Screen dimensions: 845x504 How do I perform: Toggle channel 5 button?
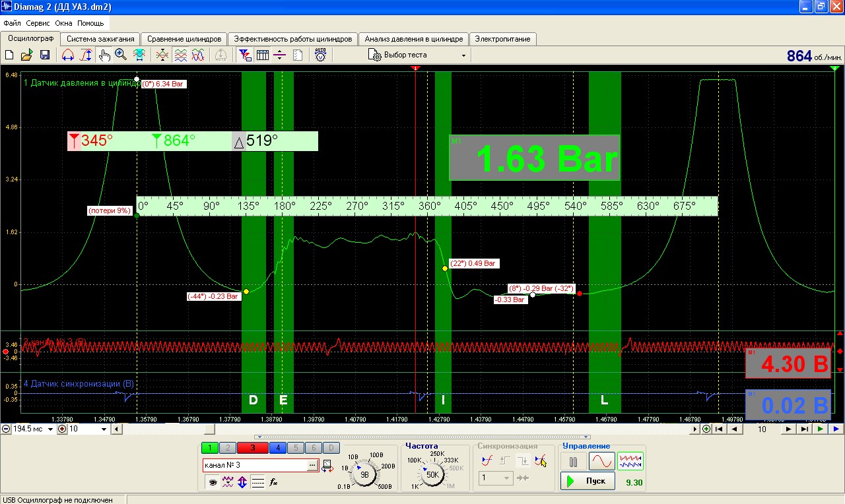[x=295, y=448]
